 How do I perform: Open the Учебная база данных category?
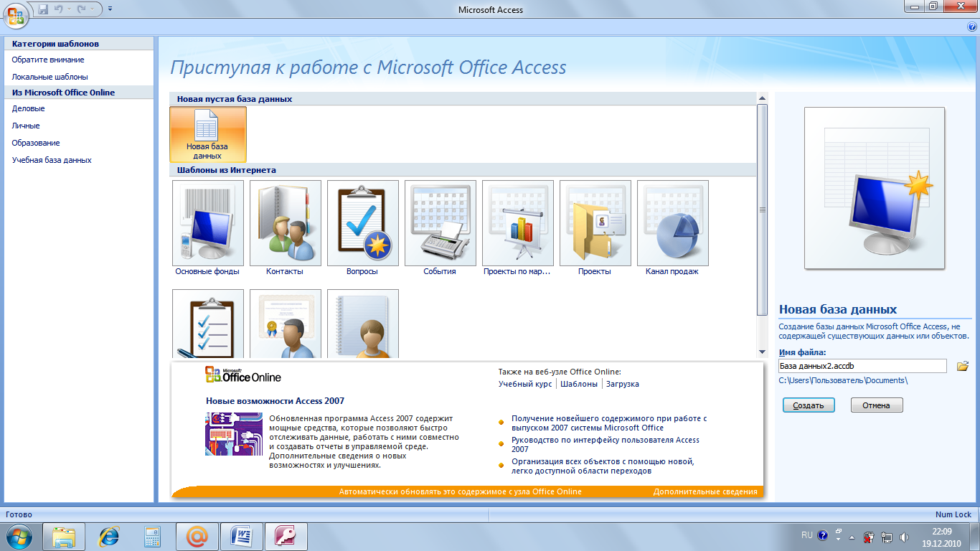click(52, 160)
